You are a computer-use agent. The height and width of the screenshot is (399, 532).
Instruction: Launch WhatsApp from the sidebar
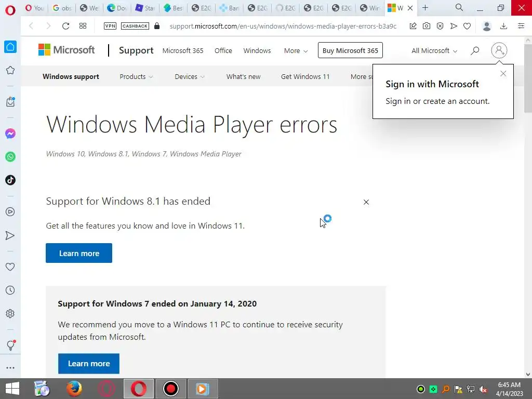click(10, 157)
